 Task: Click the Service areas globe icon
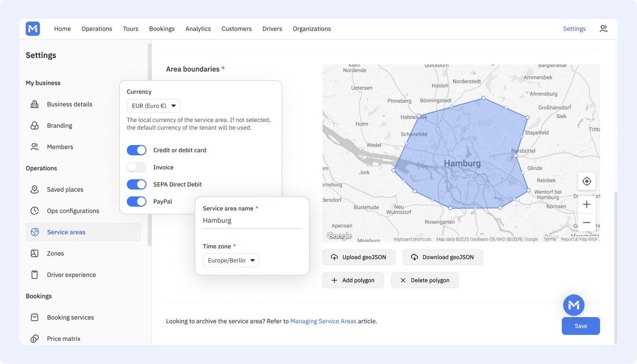coord(35,232)
